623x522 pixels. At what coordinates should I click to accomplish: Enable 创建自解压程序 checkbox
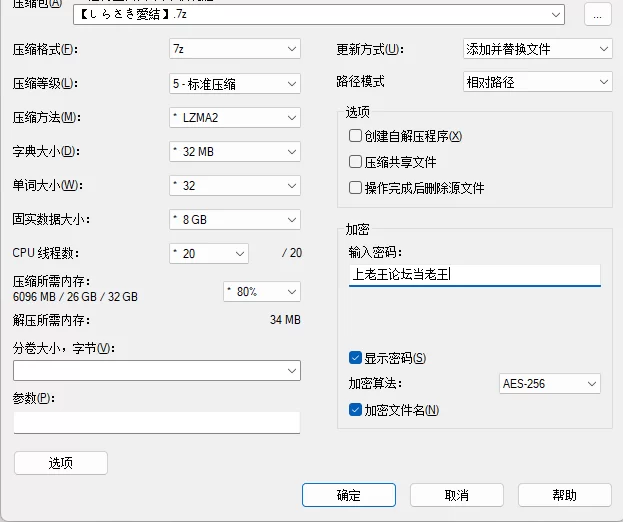(355, 136)
